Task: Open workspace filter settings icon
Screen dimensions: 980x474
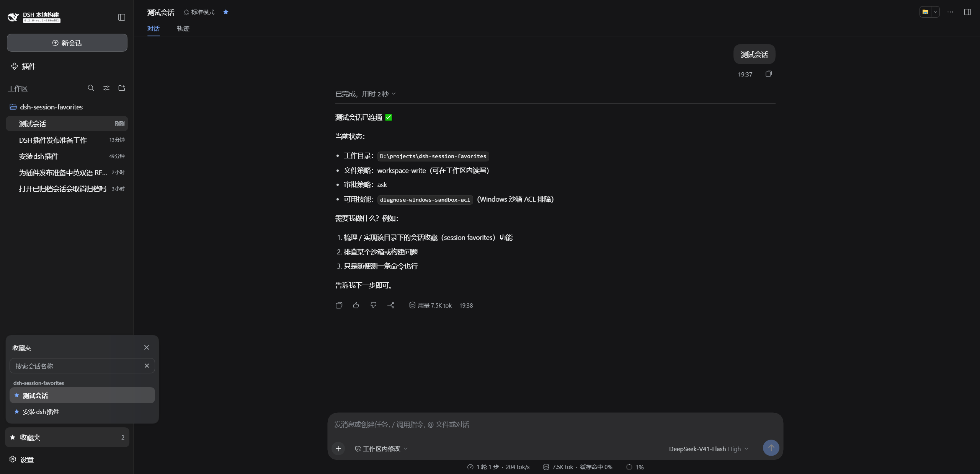Action: click(106, 88)
